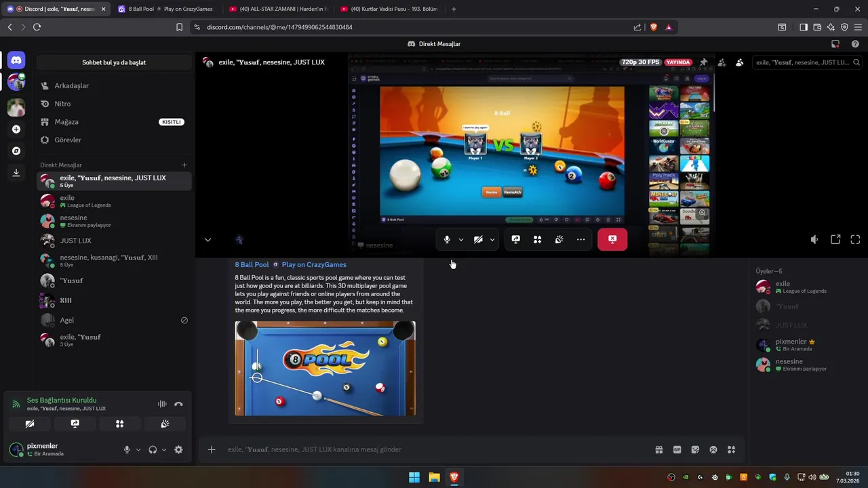Open the Discover servers compass icon
Image resolution: width=868 pixels, height=488 pixels.
point(16,151)
